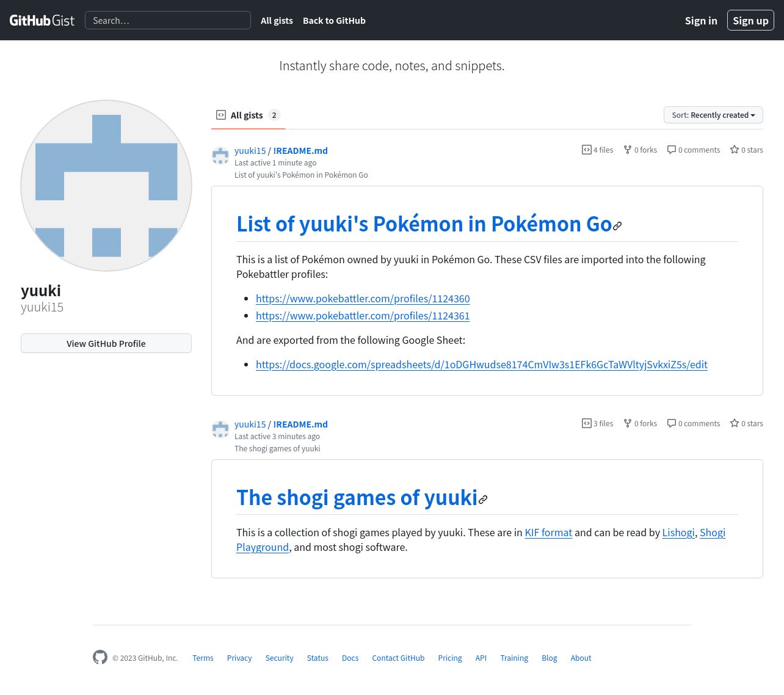This screenshot has width=784, height=695.
Task: Open API in the footer
Action: click(481, 658)
